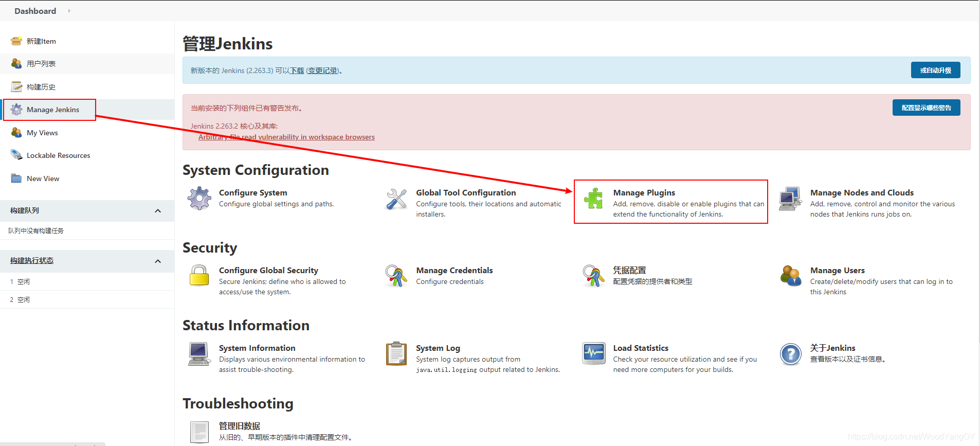980x446 pixels.
Task: Click the Manage Nodes and Clouds computer icon
Action: pos(790,199)
